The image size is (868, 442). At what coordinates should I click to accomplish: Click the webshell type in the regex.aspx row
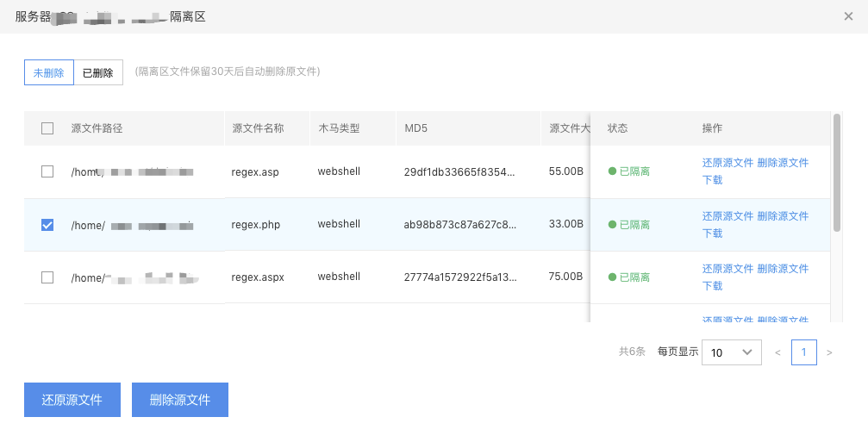339,277
